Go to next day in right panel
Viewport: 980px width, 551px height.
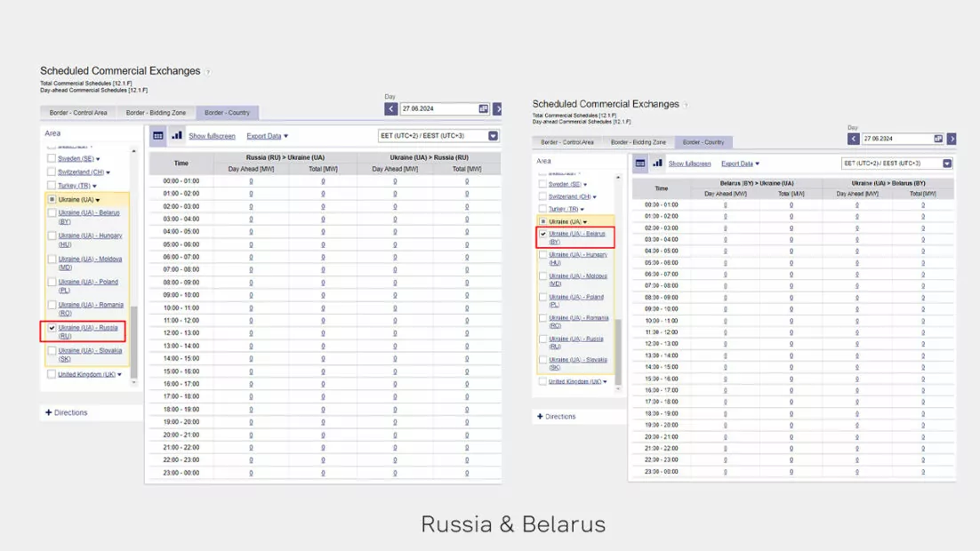952,139
